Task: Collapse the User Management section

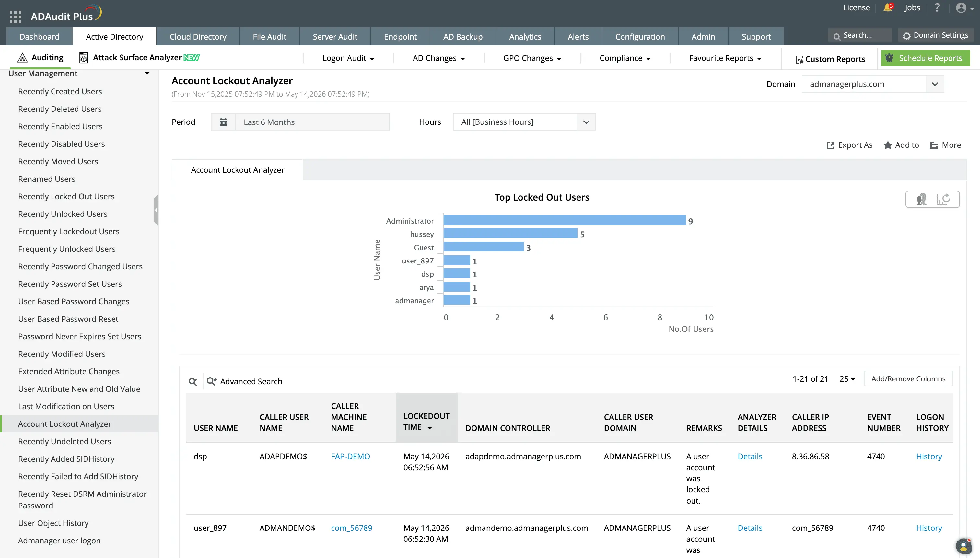Action: click(x=147, y=73)
